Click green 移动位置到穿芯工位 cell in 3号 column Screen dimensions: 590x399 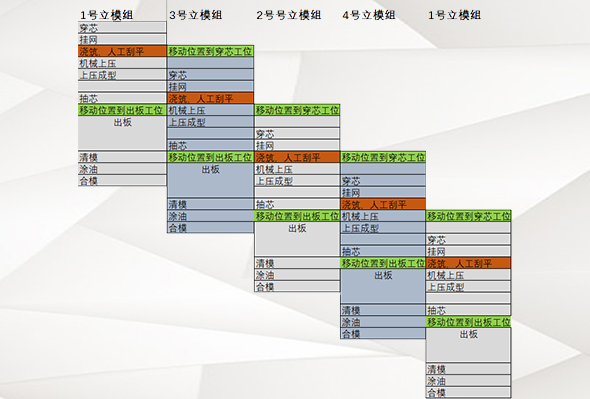pos(210,51)
